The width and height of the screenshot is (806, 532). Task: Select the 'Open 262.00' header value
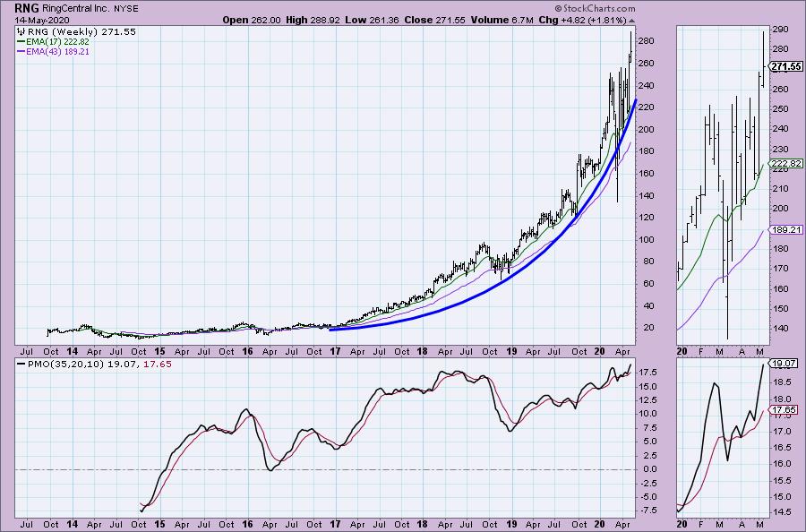[252, 20]
